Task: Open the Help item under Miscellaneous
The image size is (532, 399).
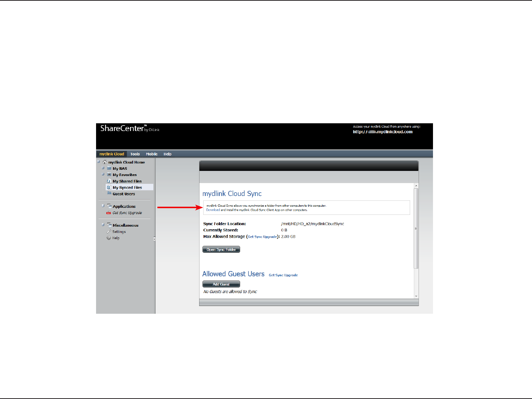Action: click(x=116, y=238)
